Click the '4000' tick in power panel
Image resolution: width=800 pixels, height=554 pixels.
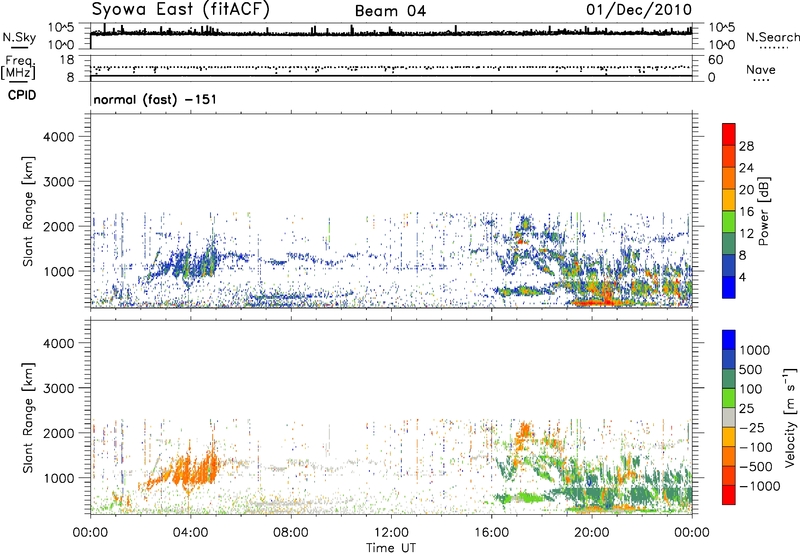point(59,137)
